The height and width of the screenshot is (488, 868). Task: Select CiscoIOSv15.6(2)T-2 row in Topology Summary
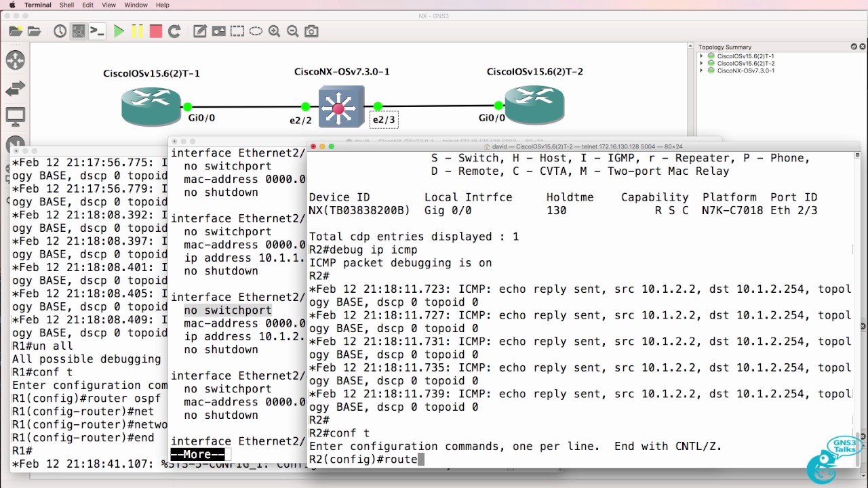tap(745, 63)
